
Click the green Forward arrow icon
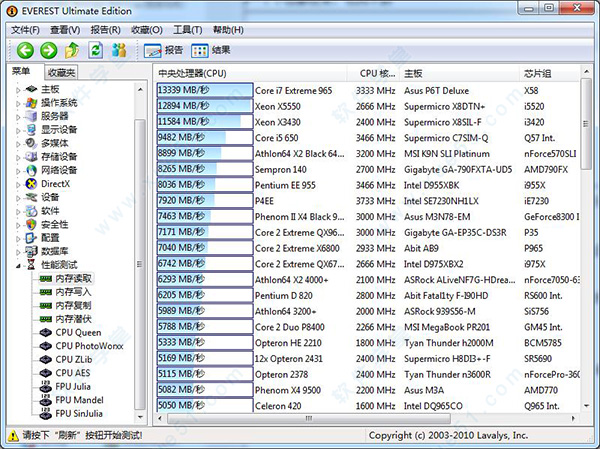[48, 50]
